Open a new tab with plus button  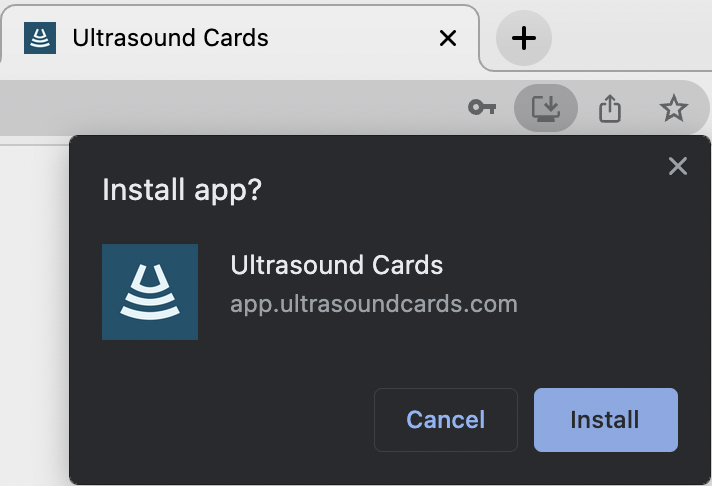coord(524,38)
